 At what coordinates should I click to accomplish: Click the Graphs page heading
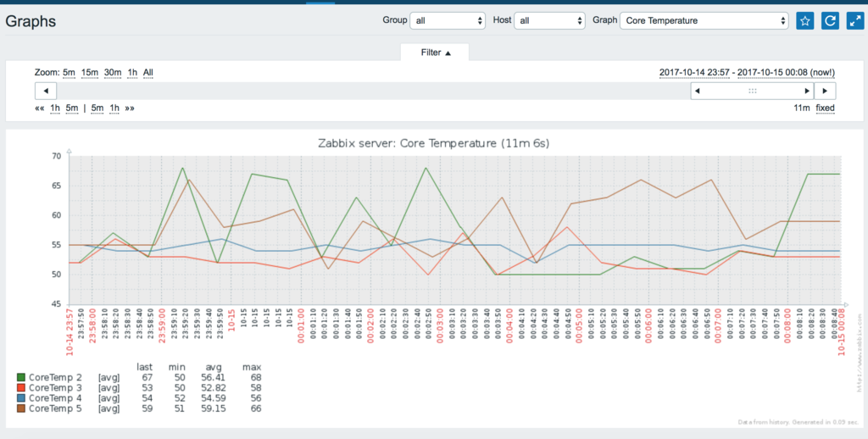(x=31, y=21)
